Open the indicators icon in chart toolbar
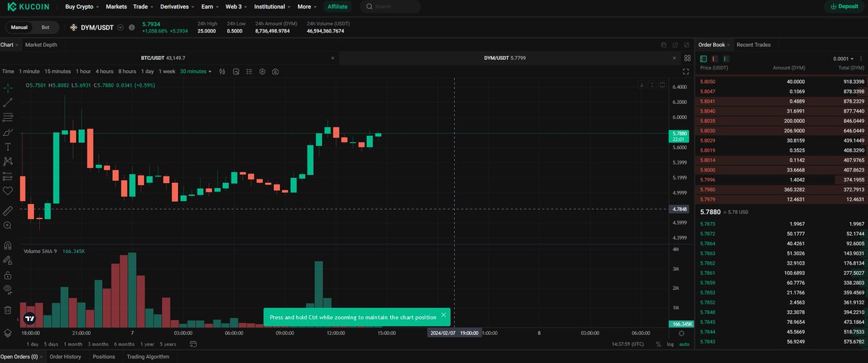 point(236,72)
